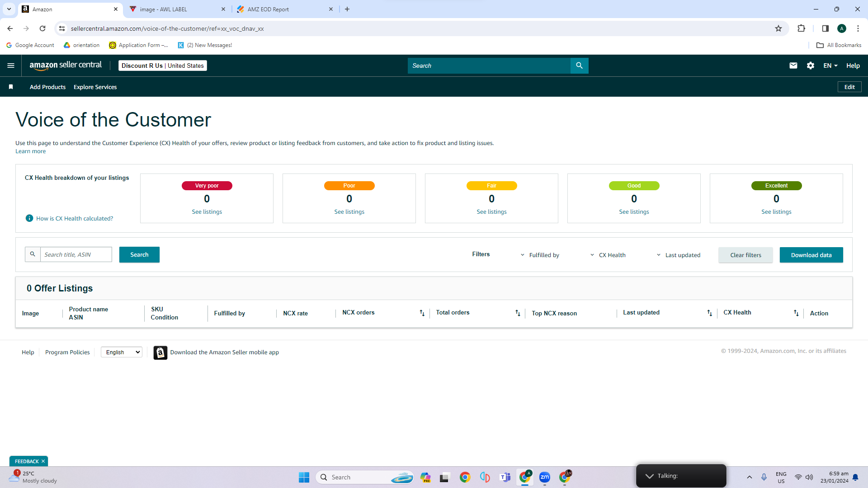
Task: Click the info icon beside CX Health calculated
Action: click(29, 218)
